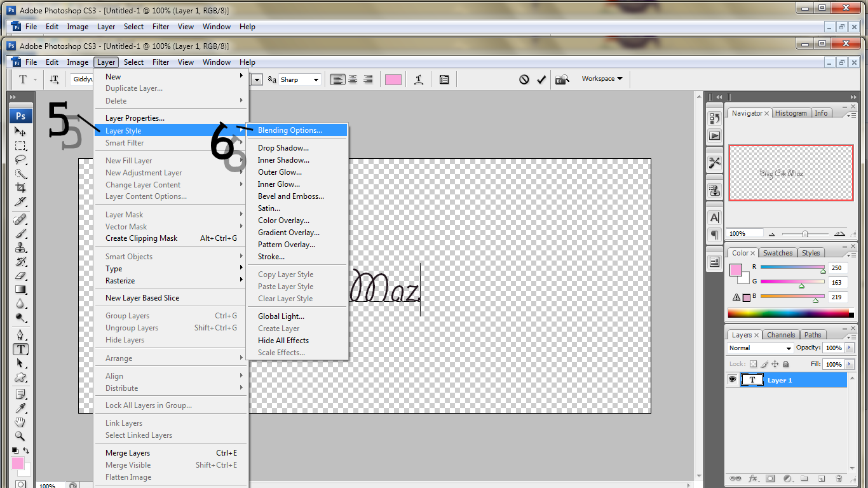Image resolution: width=868 pixels, height=488 pixels.
Task: Select the Crop tool
Action: point(20,187)
